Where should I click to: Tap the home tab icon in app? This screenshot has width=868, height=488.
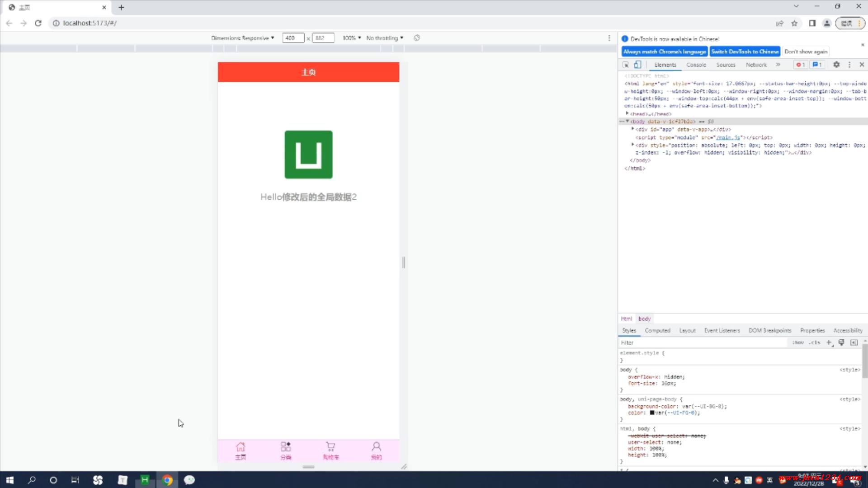[x=241, y=447]
